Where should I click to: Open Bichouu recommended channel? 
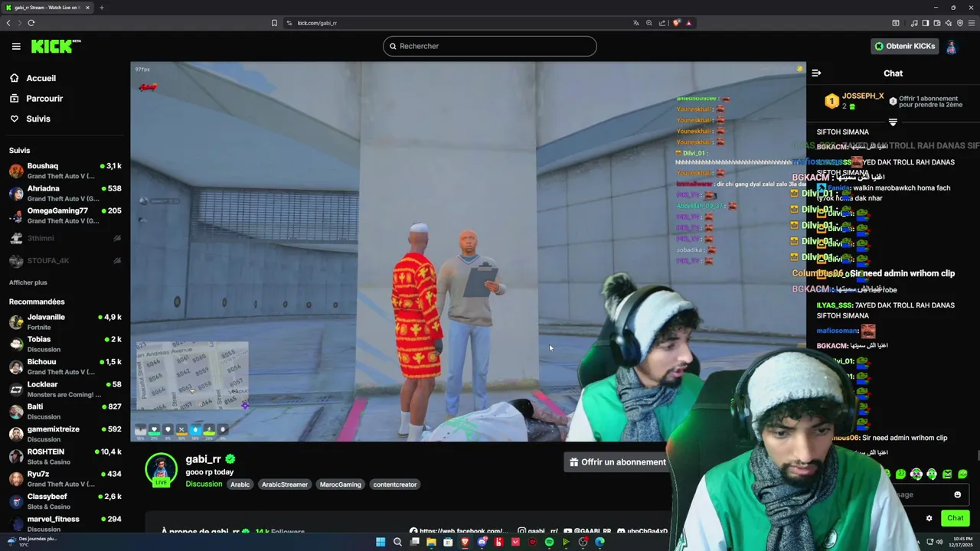(x=65, y=367)
